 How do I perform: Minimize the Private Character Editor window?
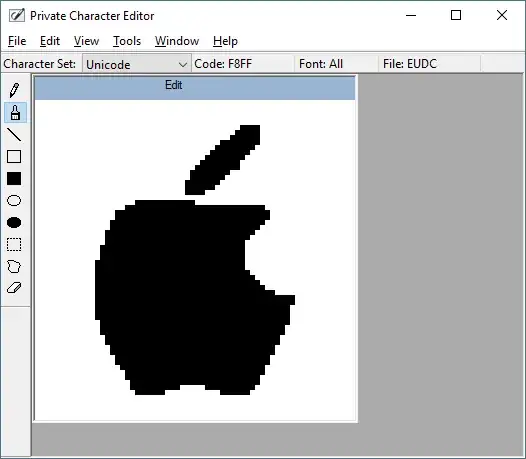(411, 15)
